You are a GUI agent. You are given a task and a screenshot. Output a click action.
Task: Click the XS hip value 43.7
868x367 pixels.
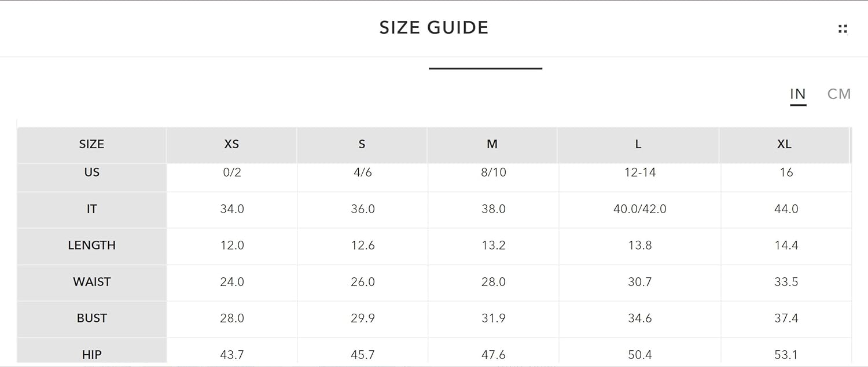pyautogui.click(x=232, y=354)
